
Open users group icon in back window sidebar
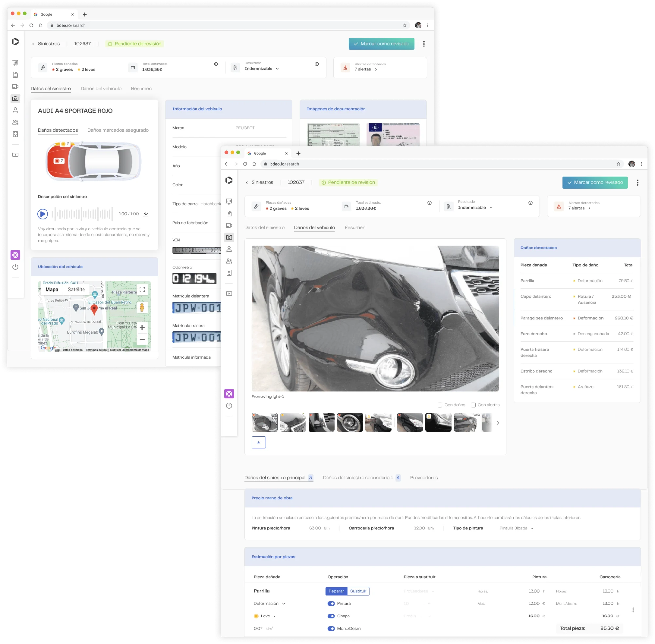coord(16,122)
